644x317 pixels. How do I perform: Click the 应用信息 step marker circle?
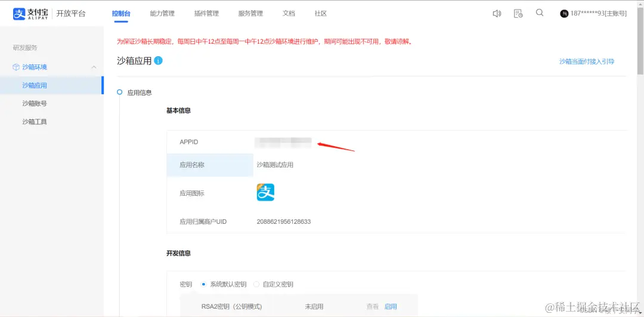point(119,92)
